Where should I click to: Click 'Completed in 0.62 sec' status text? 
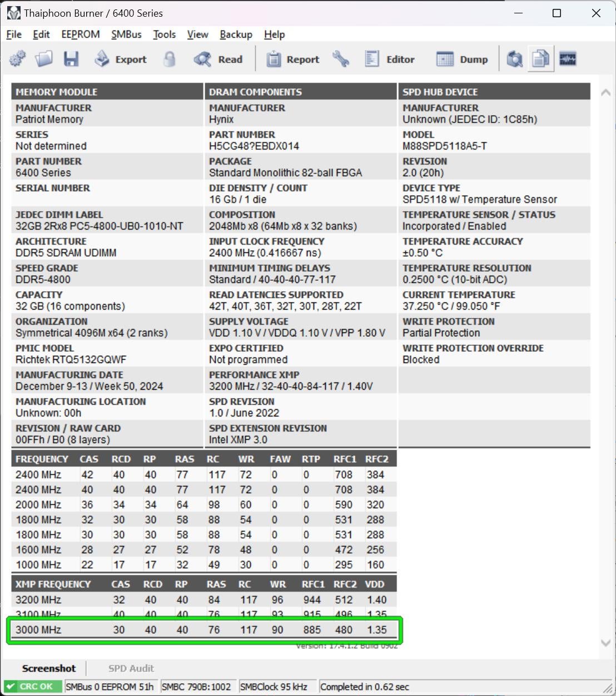[x=365, y=687]
